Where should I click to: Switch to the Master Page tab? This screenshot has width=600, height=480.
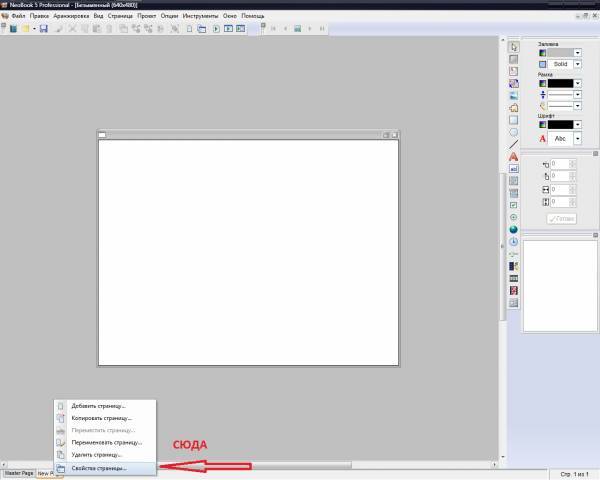coord(19,473)
